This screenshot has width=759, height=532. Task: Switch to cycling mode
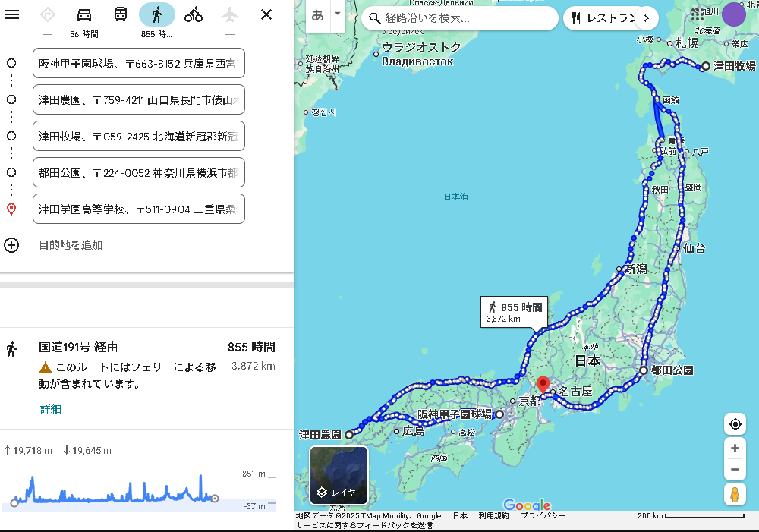(x=194, y=15)
